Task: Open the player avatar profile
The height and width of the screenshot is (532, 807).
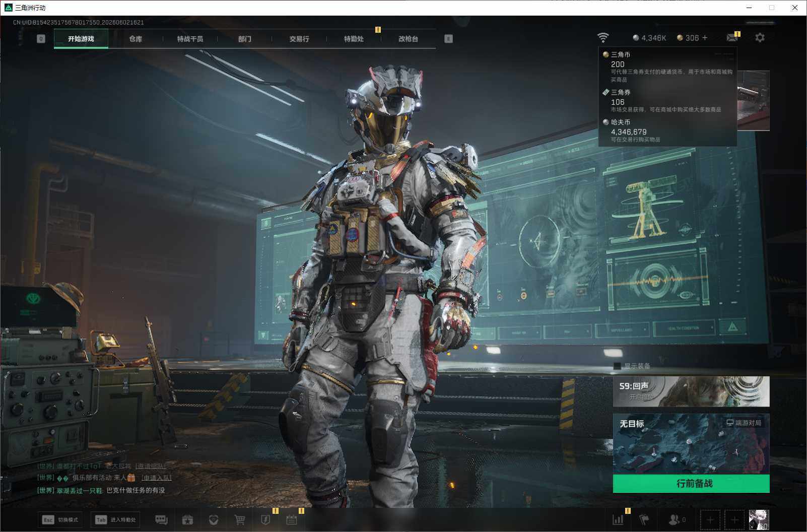Action: point(759,520)
